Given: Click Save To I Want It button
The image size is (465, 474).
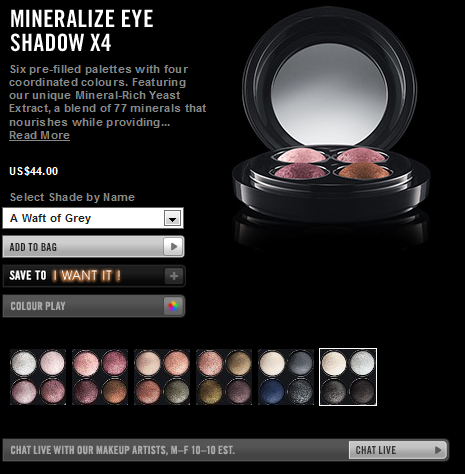Looking at the screenshot, I should click(x=94, y=276).
